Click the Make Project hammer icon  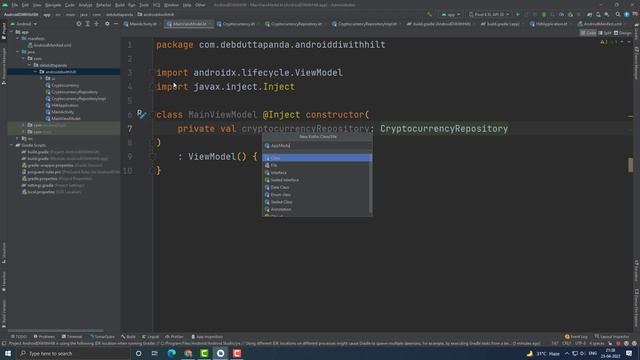coord(429,15)
